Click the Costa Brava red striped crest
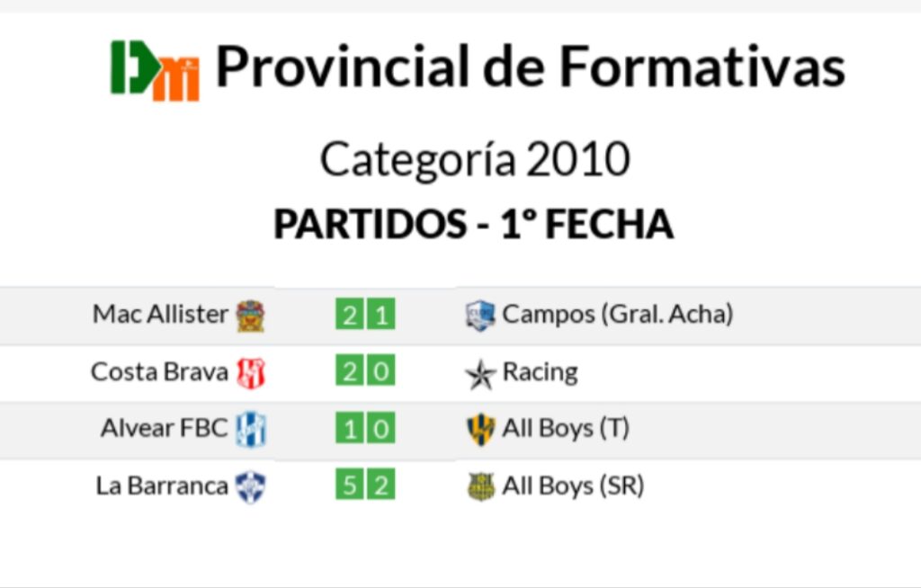This screenshot has width=921, height=588. pyautogui.click(x=251, y=373)
